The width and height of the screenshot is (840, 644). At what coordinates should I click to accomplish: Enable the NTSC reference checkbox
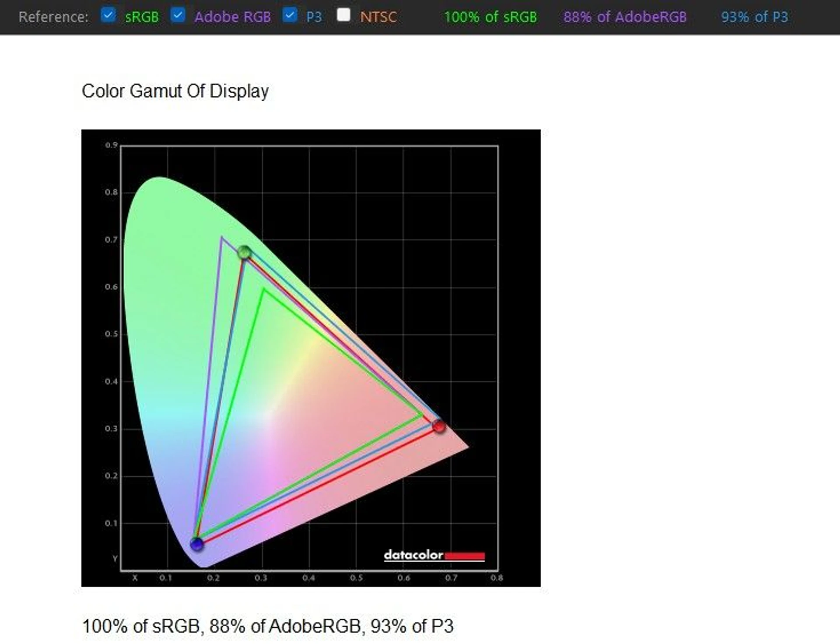(343, 15)
